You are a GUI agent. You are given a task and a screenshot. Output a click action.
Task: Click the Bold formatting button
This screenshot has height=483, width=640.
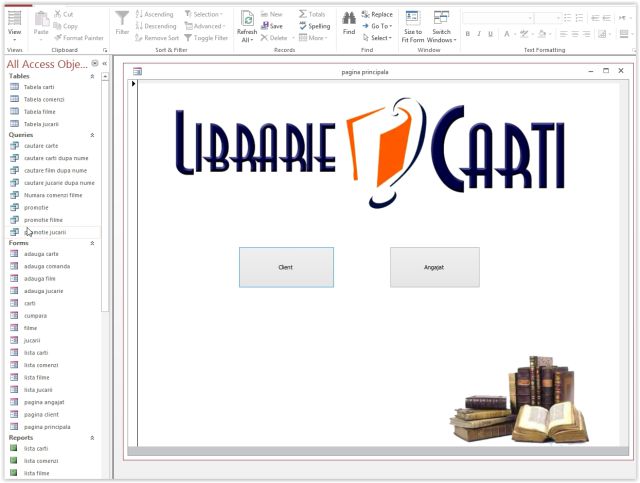click(x=468, y=34)
